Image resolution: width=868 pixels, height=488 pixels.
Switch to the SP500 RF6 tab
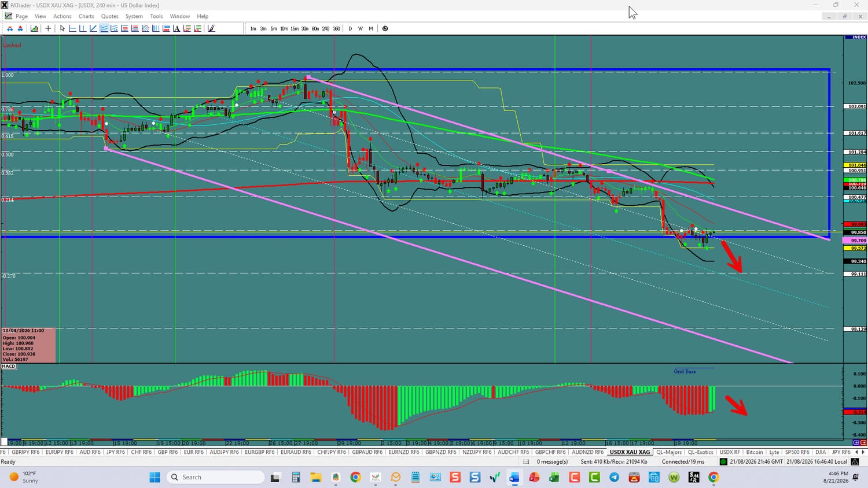(797, 452)
